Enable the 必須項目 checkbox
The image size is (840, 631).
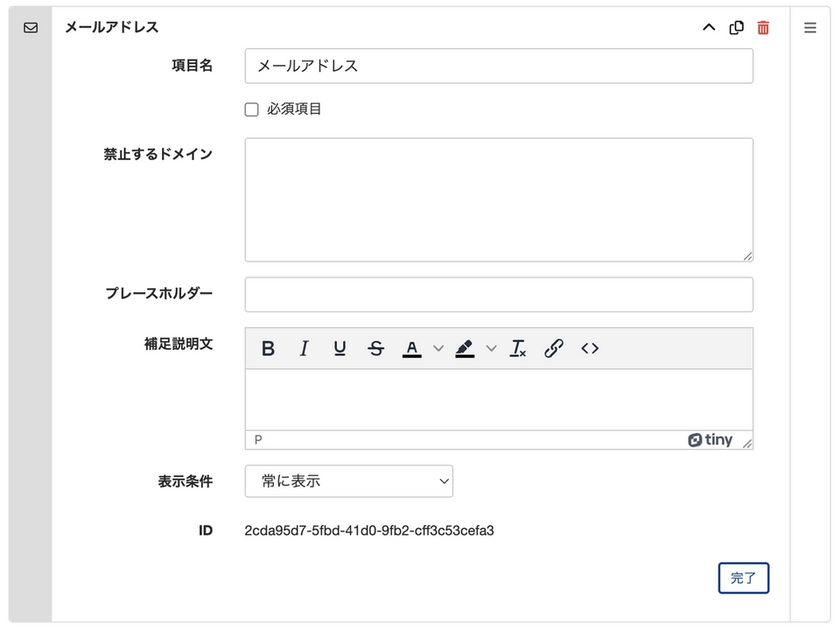point(252,109)
